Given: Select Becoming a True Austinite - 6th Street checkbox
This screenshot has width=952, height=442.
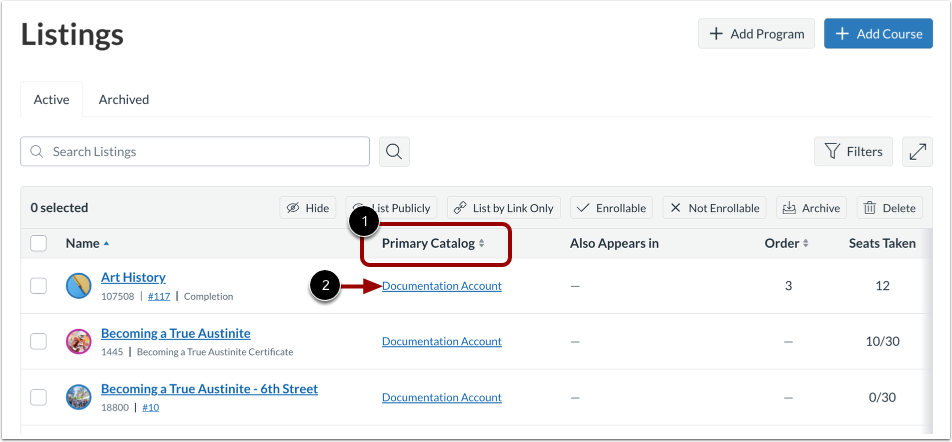Looking at the screenshot, I should coord(38,398).
